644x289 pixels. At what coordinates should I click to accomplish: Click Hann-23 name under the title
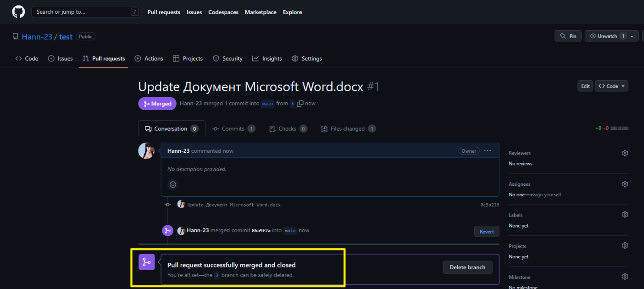click(x=191, y=104)
